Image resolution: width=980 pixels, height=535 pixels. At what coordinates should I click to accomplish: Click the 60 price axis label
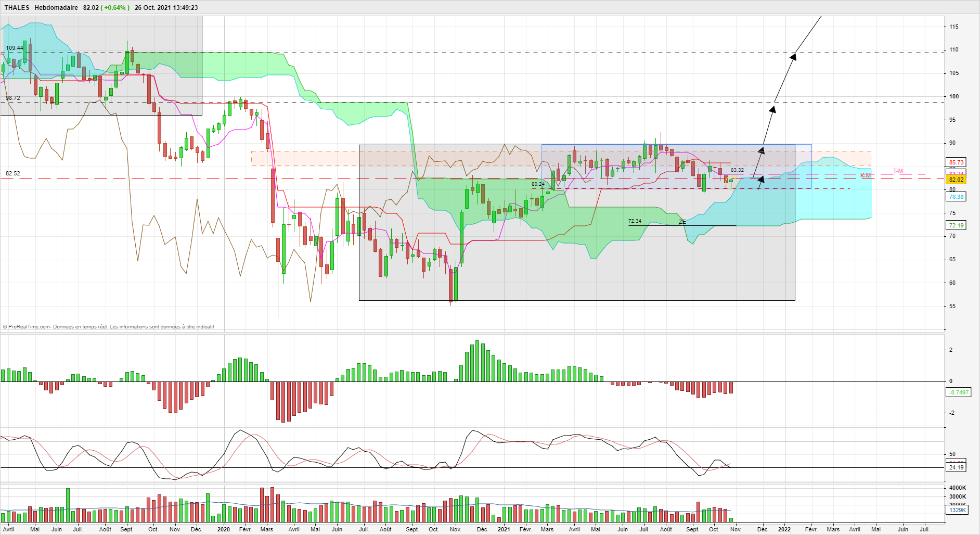pyautogui.click(x=952, y=283)
